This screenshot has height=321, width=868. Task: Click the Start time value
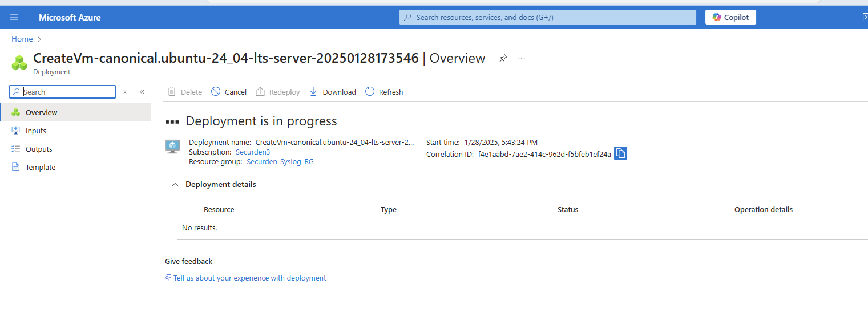500,143
